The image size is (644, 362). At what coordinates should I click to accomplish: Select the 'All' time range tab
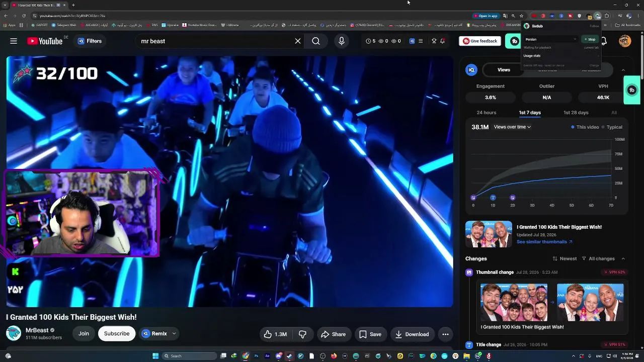[x=614, y=113]
